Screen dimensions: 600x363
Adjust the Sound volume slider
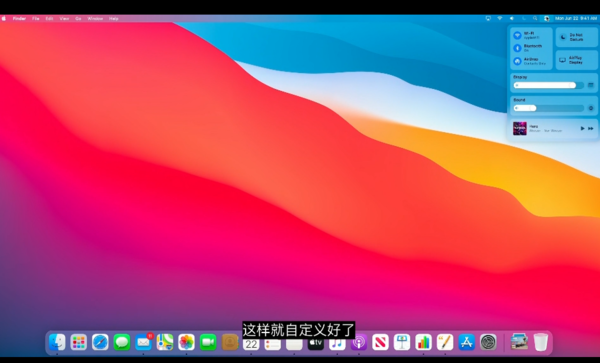coord(548,108)
